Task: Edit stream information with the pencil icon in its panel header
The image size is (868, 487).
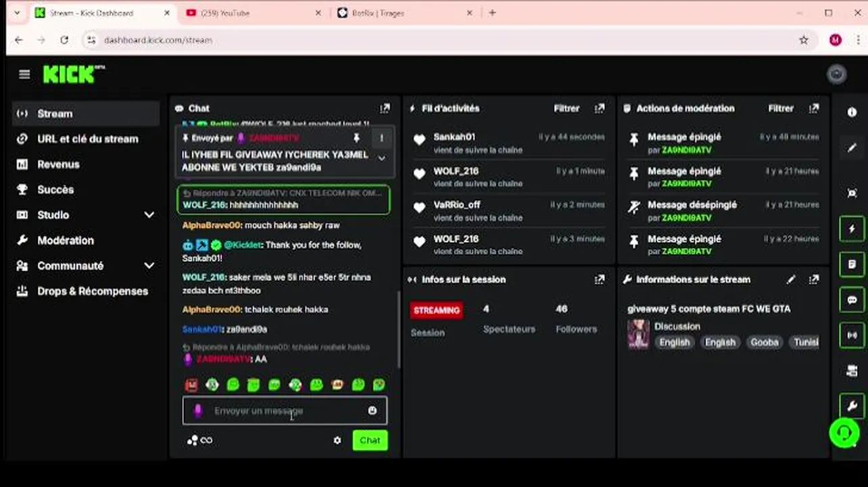Action: (792, 279)
